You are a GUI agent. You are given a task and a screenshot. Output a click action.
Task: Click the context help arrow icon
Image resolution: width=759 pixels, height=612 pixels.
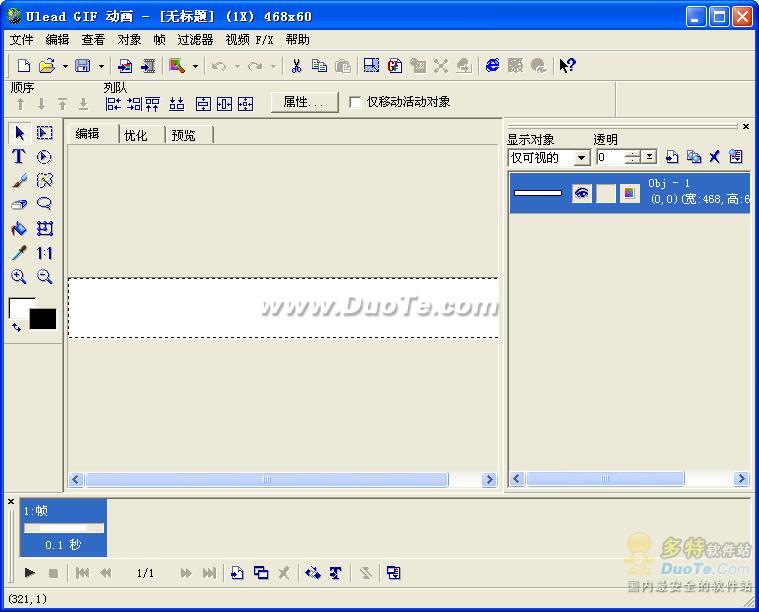(x=567, y=65)
